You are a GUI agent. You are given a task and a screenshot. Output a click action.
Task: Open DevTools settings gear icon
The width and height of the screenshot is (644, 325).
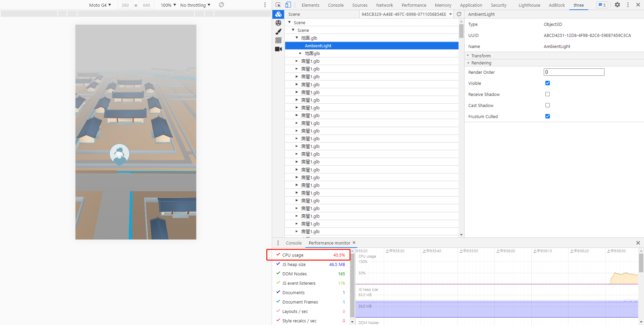(x=618, y=5)
